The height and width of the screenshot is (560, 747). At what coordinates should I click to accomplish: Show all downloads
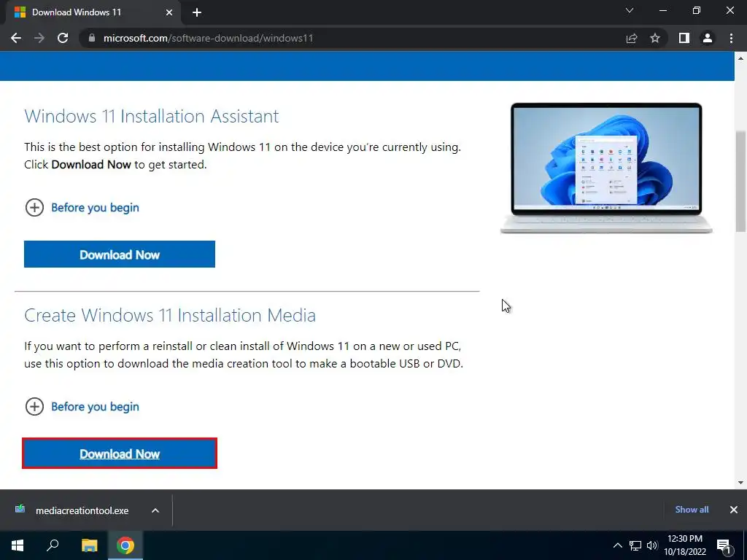click(x=692, y=510)
